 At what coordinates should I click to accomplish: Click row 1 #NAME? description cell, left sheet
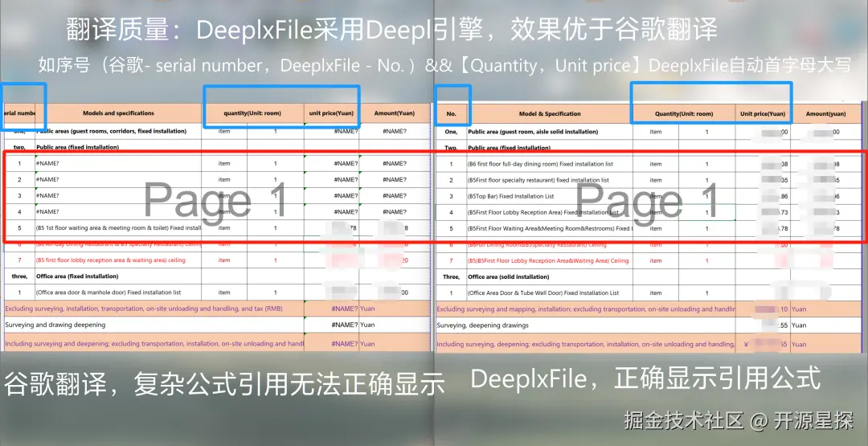click(118, 164)
